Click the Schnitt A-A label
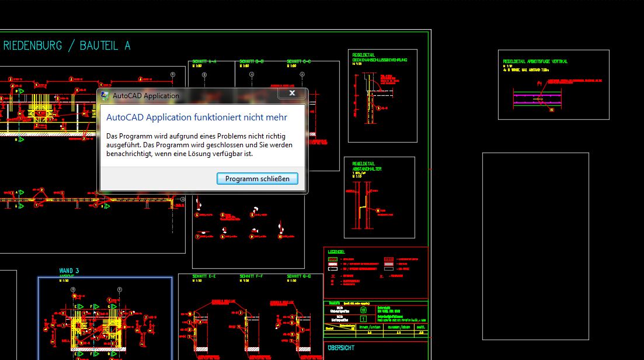Image resolution: width=644 pixels, height=360 pixels. click(x=204, y=61)
